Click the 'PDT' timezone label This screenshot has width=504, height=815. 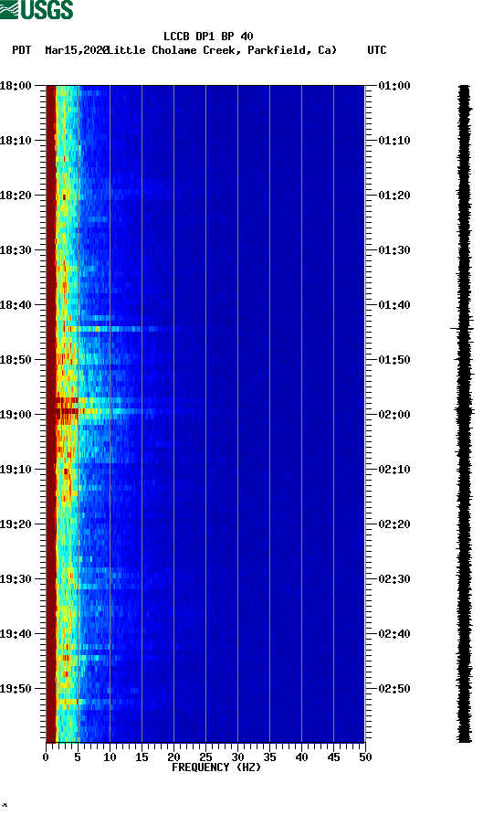22,50
